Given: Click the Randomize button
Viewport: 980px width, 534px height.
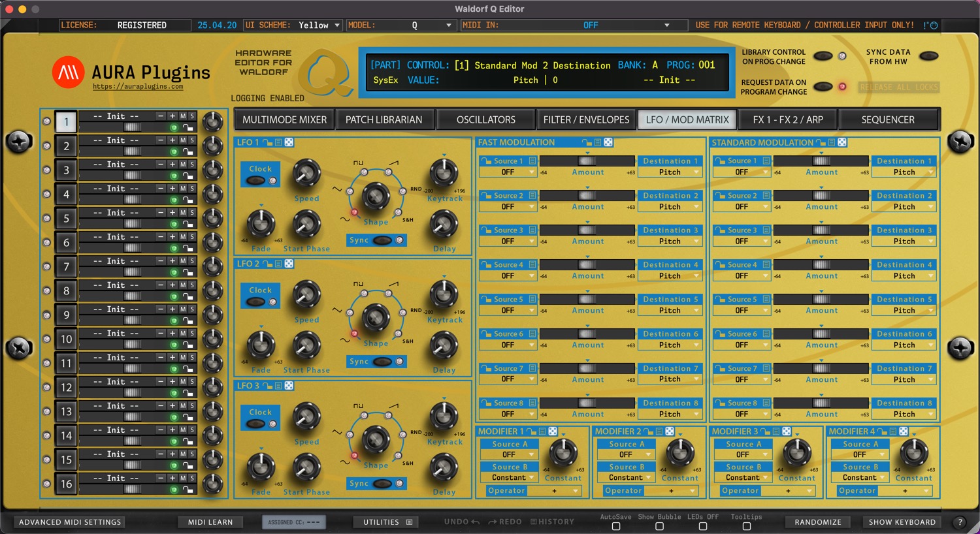Looking at the screenshot, I should point(818,522).
